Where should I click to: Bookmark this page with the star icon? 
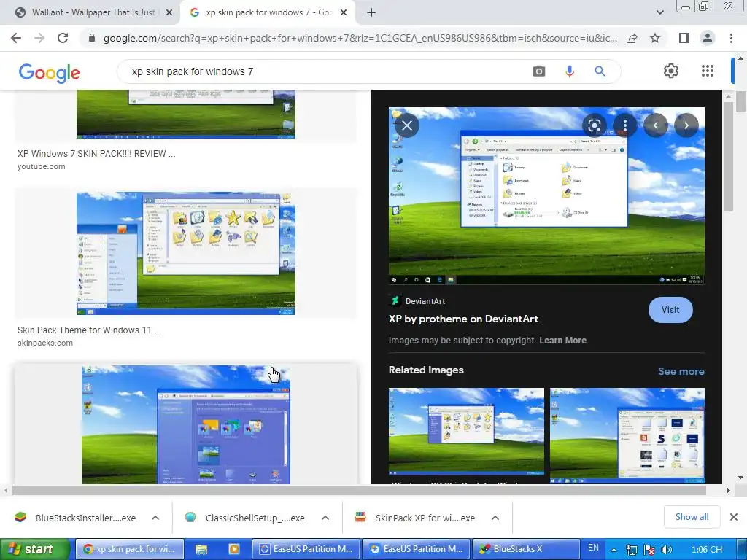pyautogui.click(x=655, y=38)
